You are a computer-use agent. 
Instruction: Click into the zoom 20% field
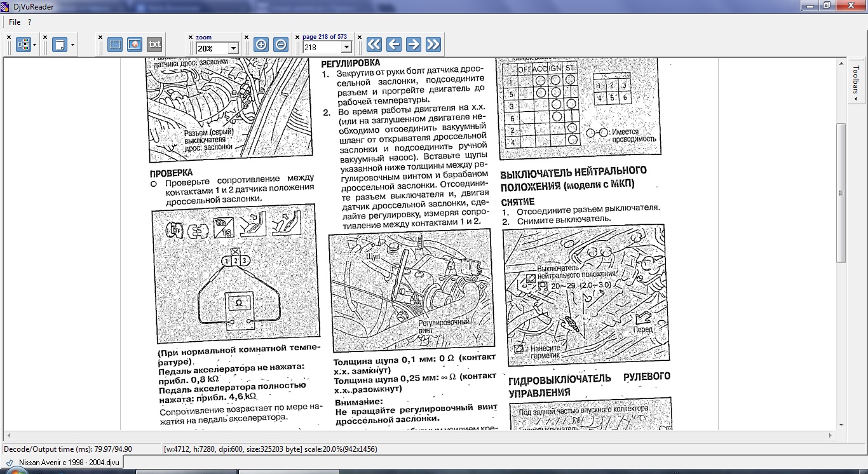tap(211, 48)
